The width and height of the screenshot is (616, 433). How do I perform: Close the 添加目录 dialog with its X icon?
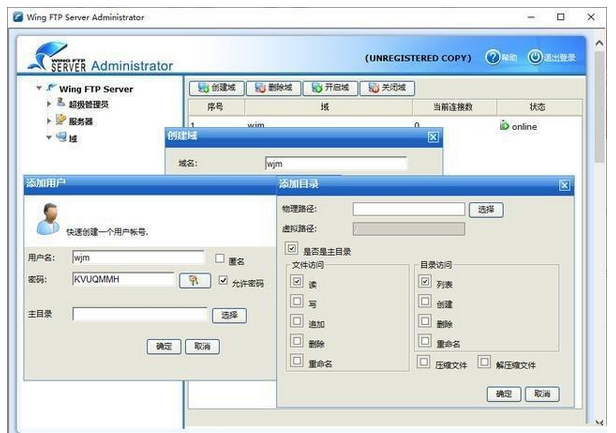[x=564, y=185]
